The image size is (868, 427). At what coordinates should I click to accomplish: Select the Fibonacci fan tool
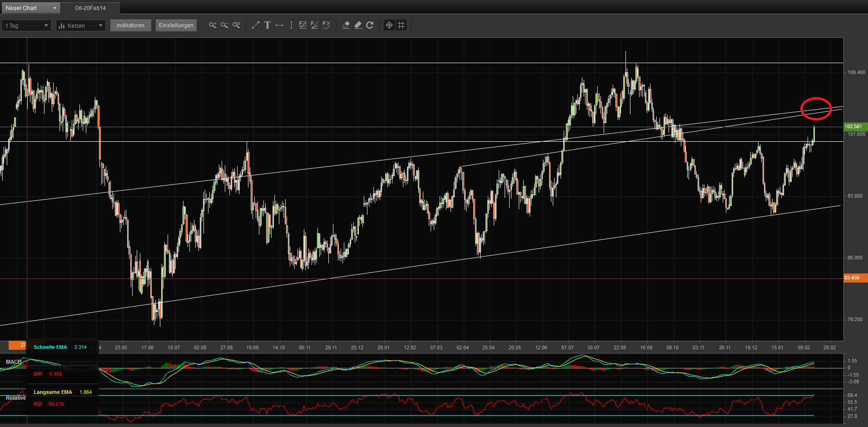click(315, 25)
